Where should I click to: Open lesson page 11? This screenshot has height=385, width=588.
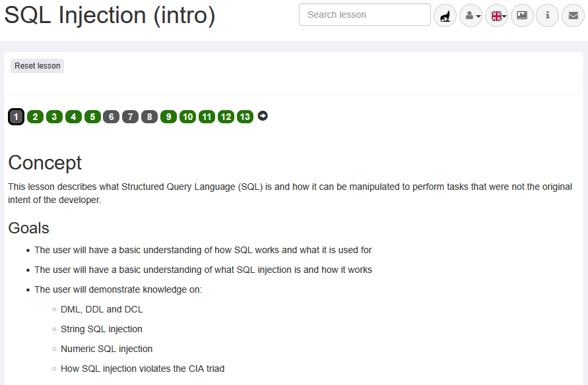[x=207, y=117]
